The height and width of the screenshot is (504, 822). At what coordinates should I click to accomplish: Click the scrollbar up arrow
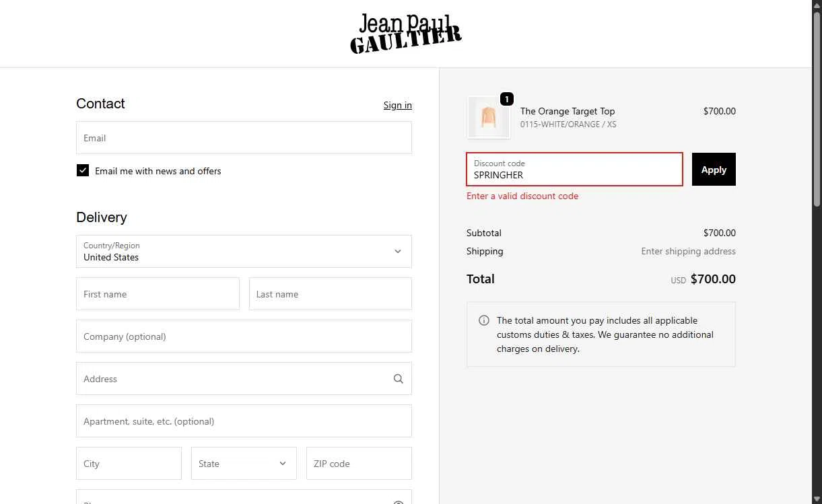pyautogui.click(x=817, y=5)
